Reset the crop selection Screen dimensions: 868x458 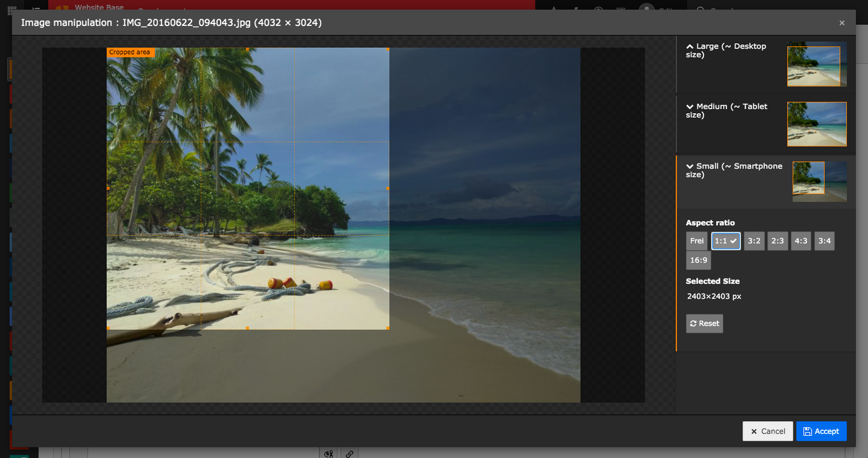(x=704, y=323)
